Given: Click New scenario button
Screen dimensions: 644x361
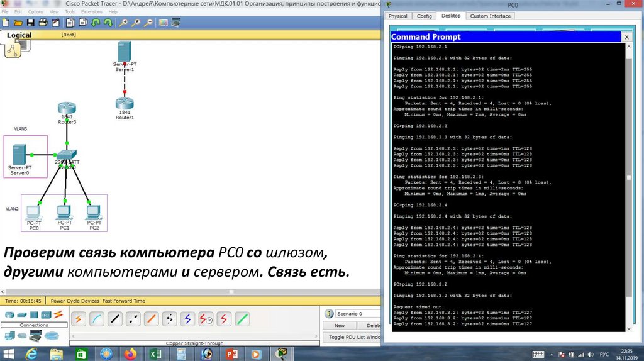Looking at the screenshot, I should pyautogui.click(x=339, y=326).
